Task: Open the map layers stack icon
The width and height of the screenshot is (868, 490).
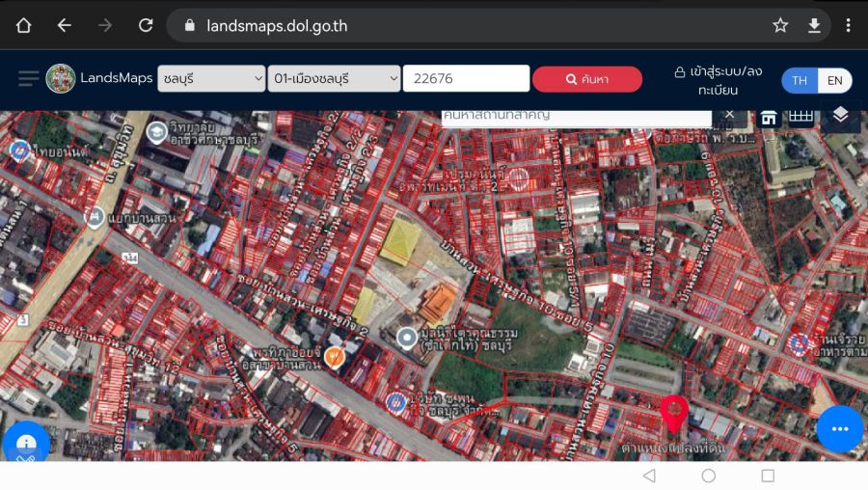Action: click(x=840, y=116)
